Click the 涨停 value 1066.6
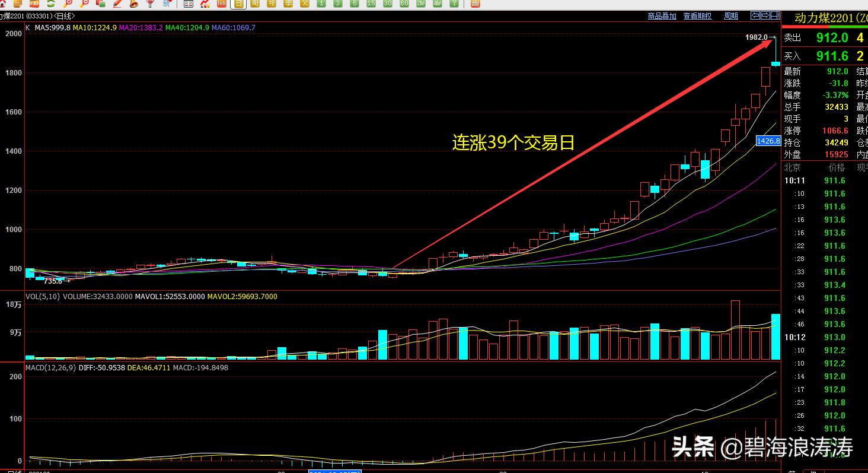 835,131
